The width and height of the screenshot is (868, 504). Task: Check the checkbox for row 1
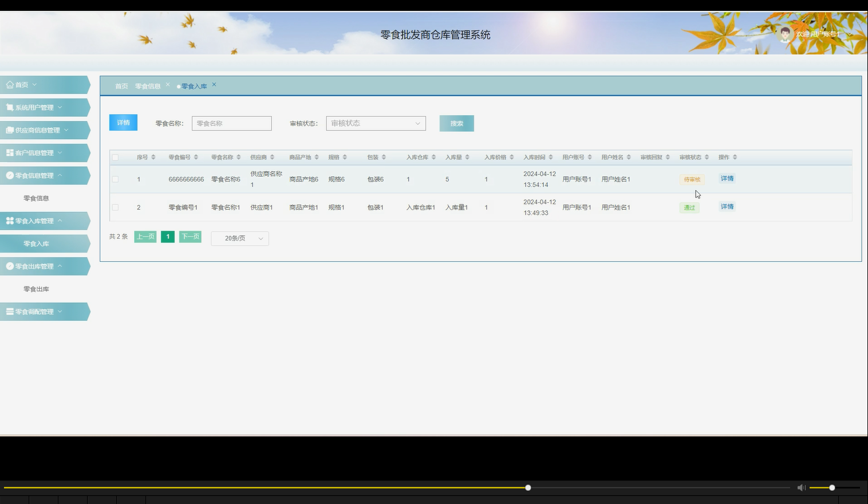(115, 179)
